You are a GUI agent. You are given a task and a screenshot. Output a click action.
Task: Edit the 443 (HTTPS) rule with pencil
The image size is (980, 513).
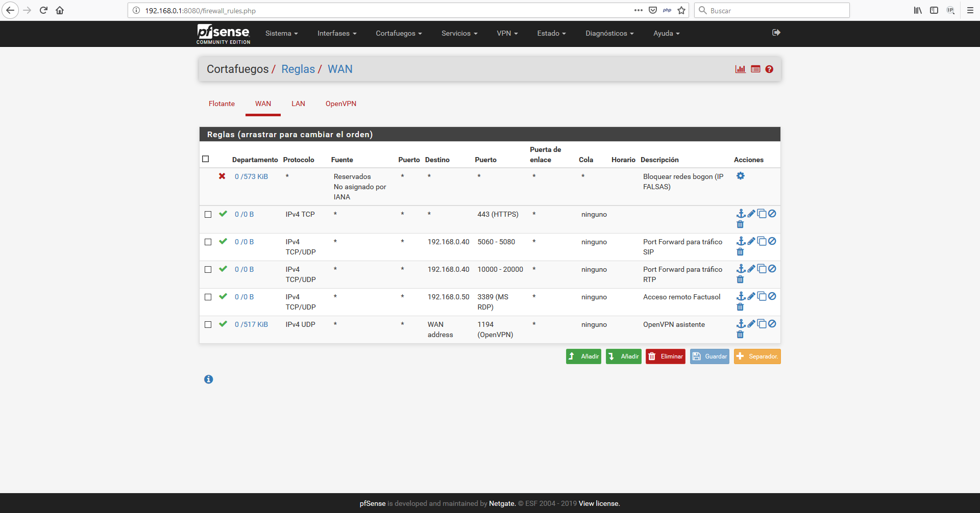pyautogui.click(x=751, y=214)
